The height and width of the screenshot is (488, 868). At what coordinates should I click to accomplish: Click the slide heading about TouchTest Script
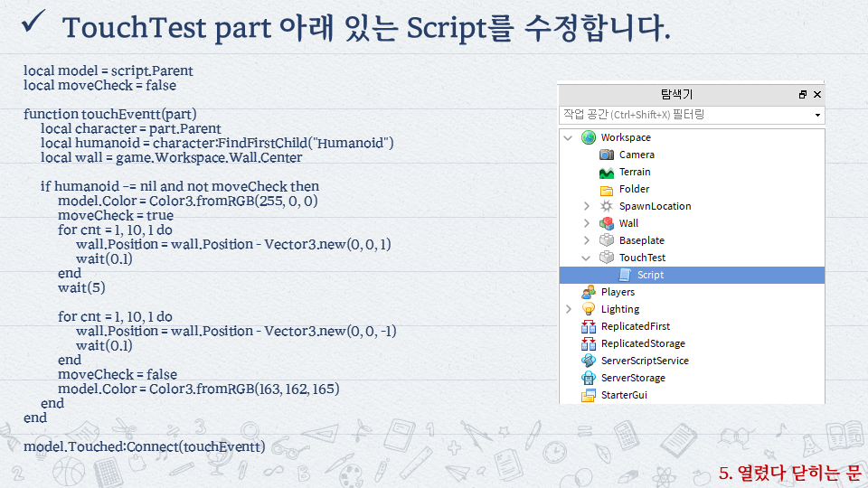point(366,28)
